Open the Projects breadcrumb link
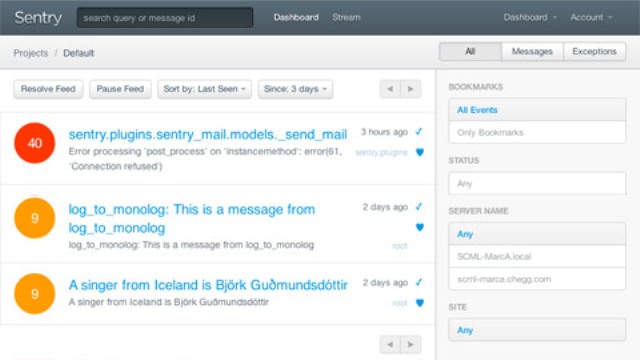 31,53
